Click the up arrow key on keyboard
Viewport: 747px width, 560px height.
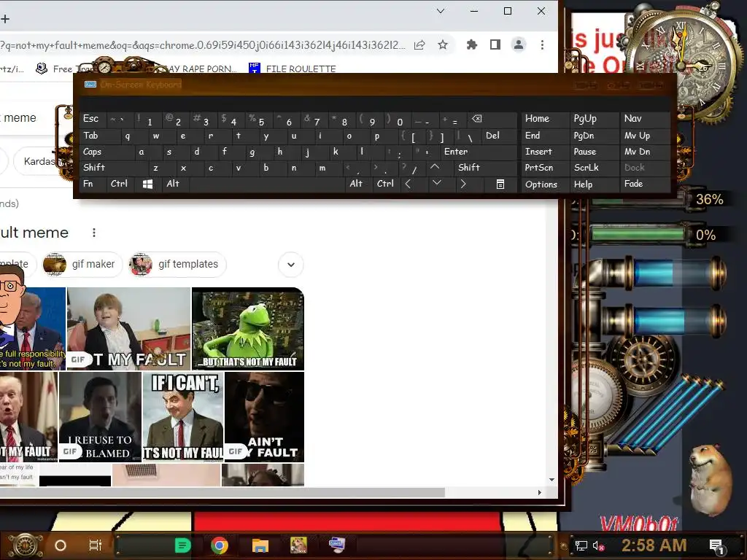point(435,167)
